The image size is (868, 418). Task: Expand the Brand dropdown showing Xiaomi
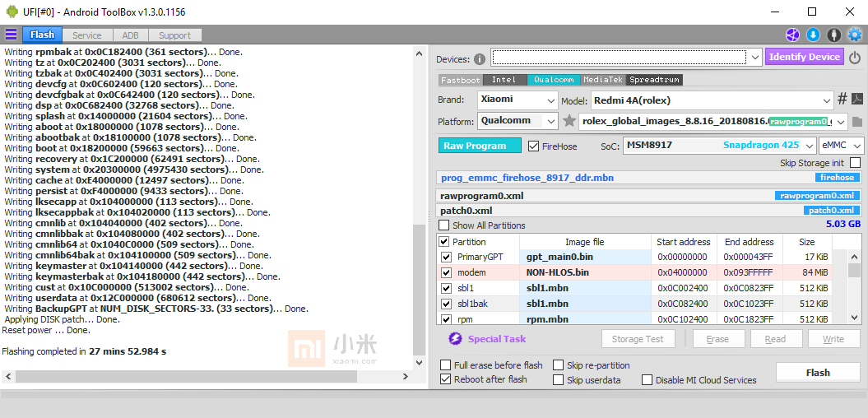click(x=550, y=100)
